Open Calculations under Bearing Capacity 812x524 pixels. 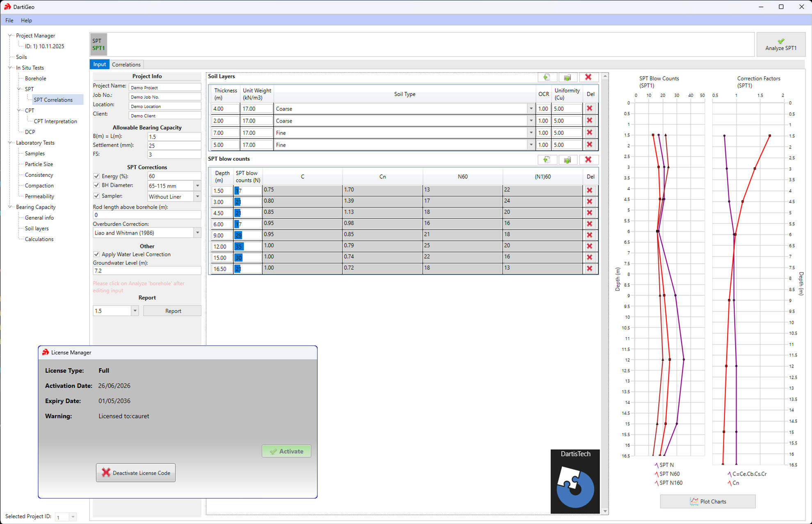(x=39, y=239)
